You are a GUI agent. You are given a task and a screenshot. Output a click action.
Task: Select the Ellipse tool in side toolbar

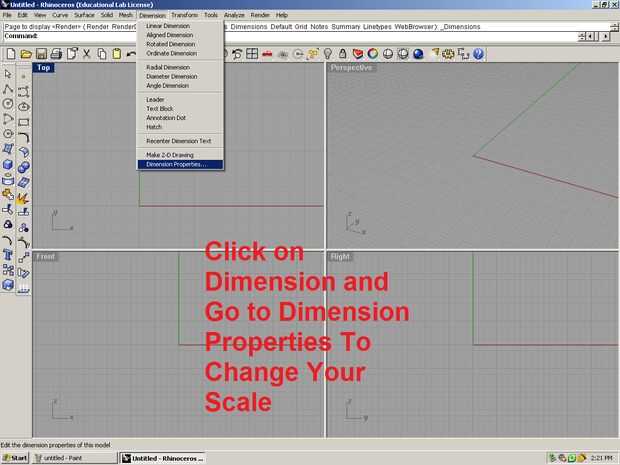pos(24,107)
